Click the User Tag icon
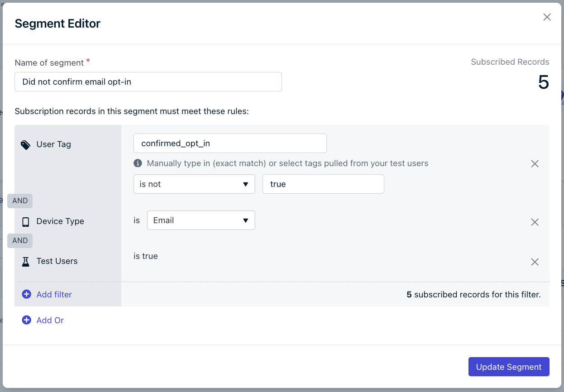 pyautogui.click(x=26, y=145)
